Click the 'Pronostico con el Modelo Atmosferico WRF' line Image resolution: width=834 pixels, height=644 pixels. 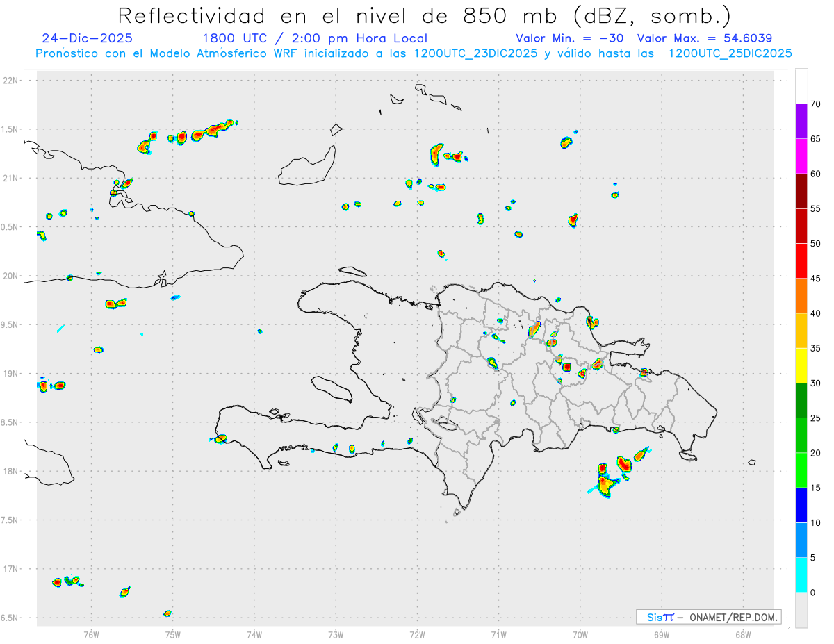coord(414,53)
